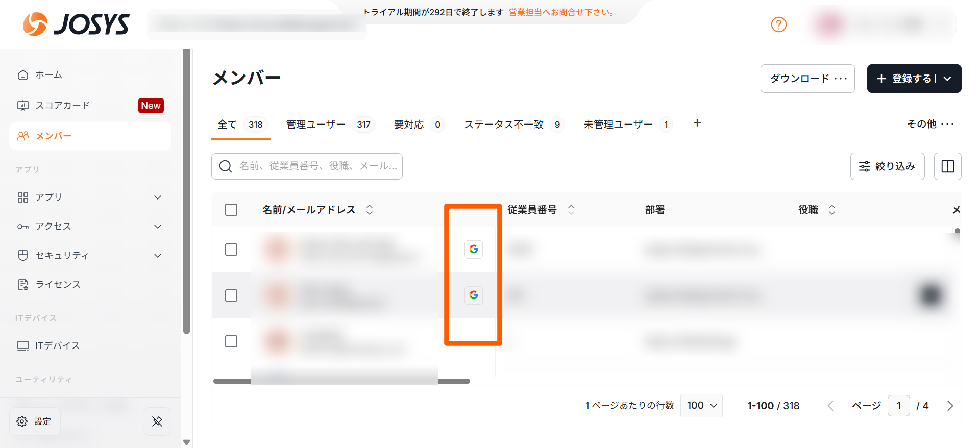Check the third member row checkbox
Image resolution: width=980 pixels, height=448 pixels.
click(x=231, y=341)
